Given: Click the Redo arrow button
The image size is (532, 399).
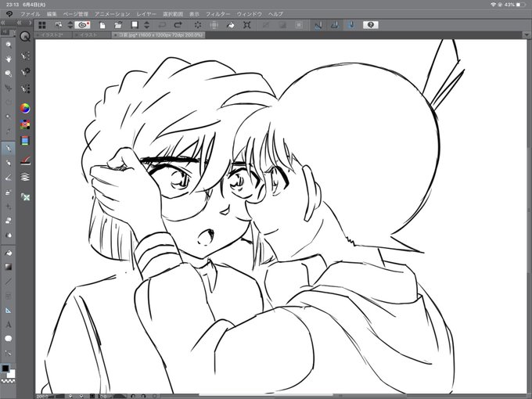Looking at the screenshot, I should [178, 25].
